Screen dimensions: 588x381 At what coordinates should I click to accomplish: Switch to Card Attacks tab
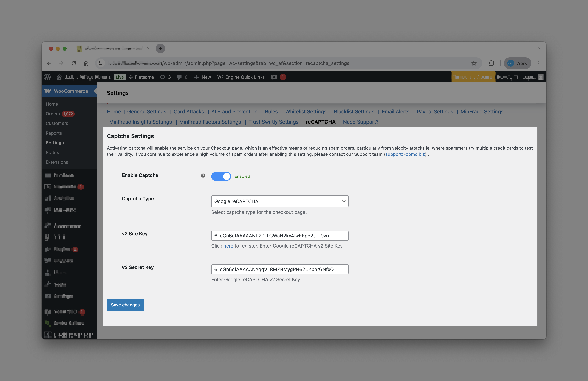pyautogui.click(x=189, y=112)
